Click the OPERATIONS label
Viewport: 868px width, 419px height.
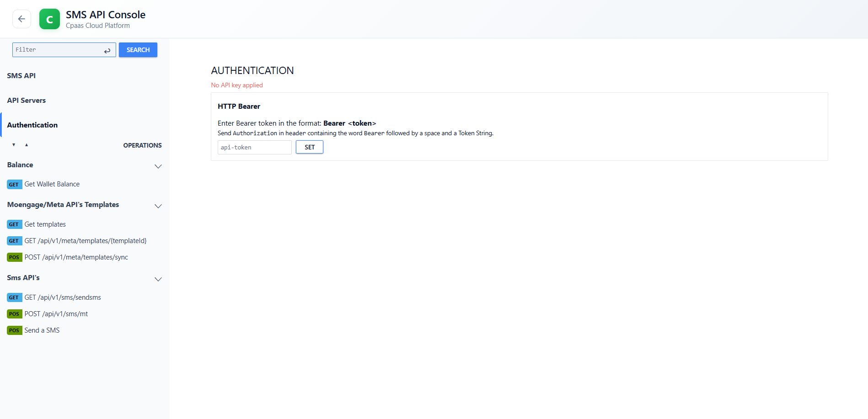pos(142,145)
